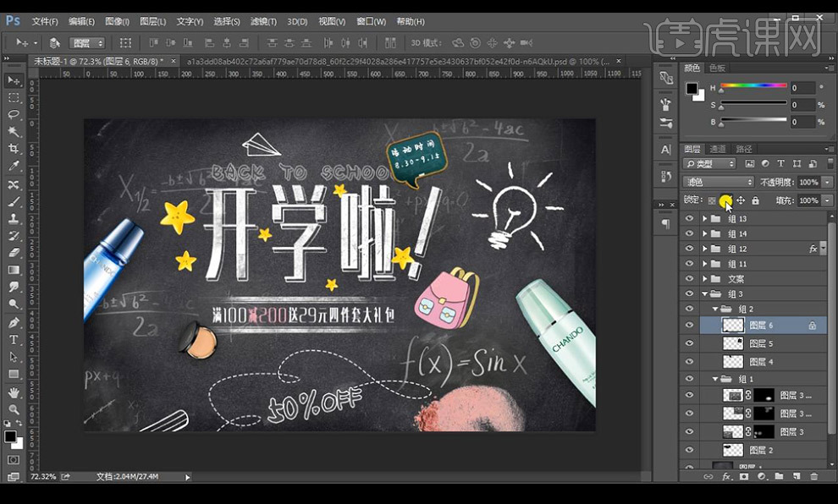The image size is (838, 504).
Task: Collapse the 组 1 group
Action: [715, 379]
